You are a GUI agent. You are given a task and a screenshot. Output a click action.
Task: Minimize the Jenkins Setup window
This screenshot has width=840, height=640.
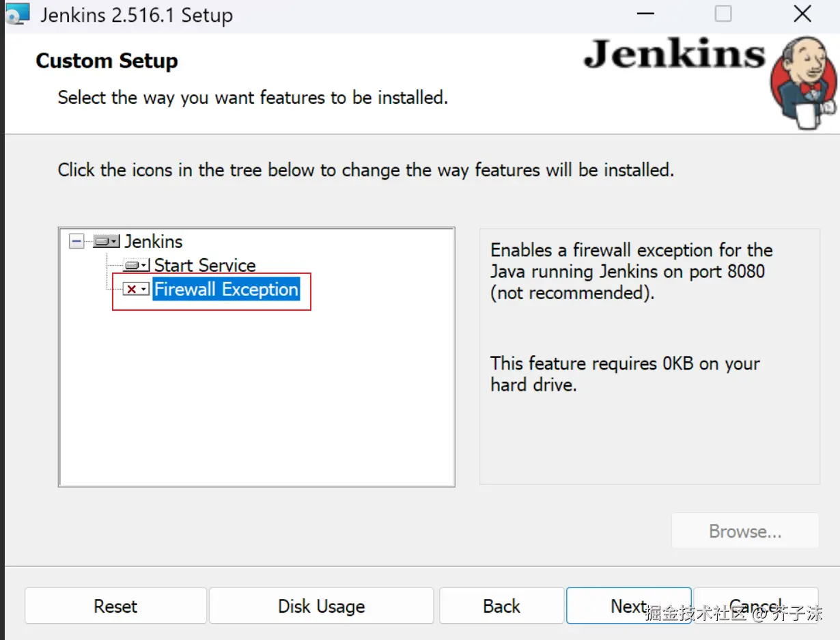645,14
